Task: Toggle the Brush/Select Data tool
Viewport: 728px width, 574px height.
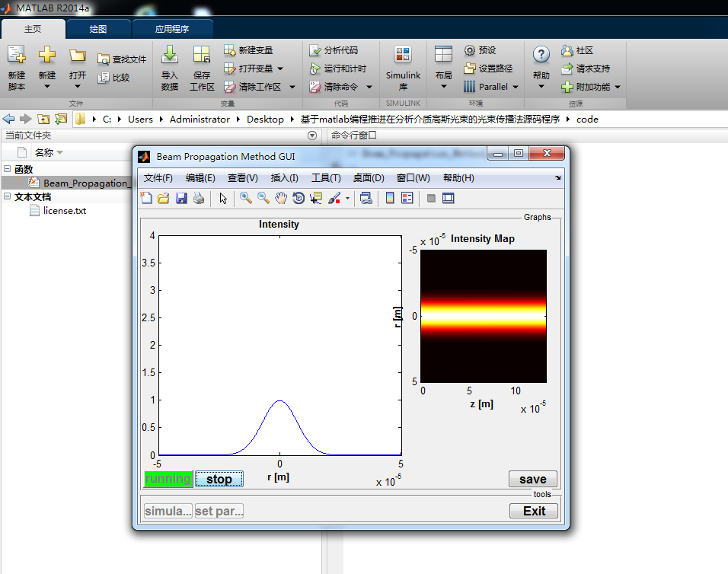Action: [x=334, y=198]
